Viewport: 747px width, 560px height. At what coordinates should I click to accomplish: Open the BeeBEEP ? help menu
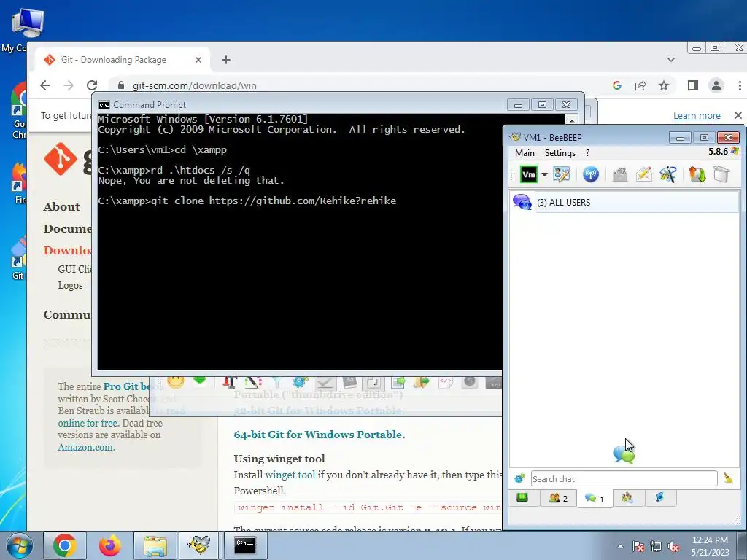tap(587, 153)
